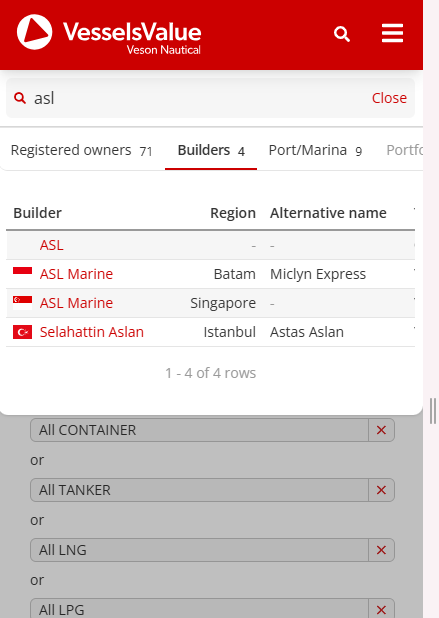The height and width of the screenshot is (618, 439).
Task: Remove the All LPG filter
Action: (x=381, y=609)
